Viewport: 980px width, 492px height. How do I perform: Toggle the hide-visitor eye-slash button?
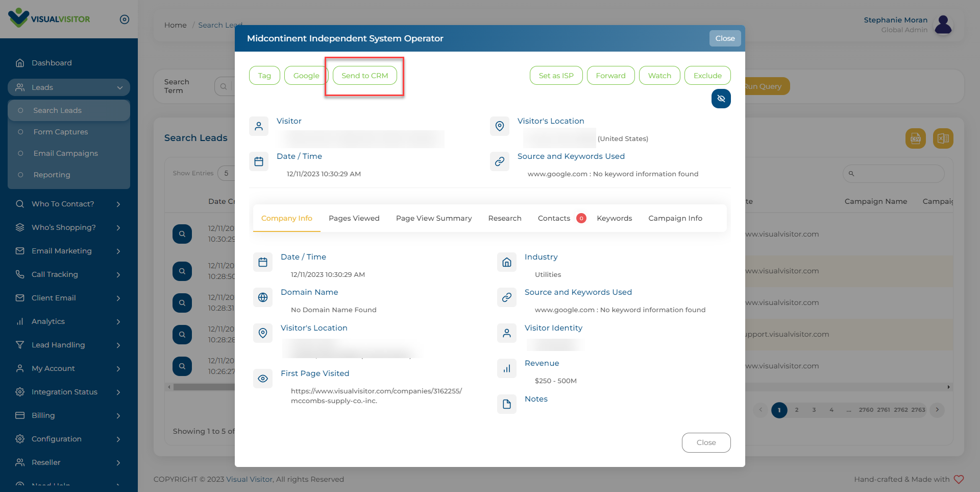tap(721, 99)
